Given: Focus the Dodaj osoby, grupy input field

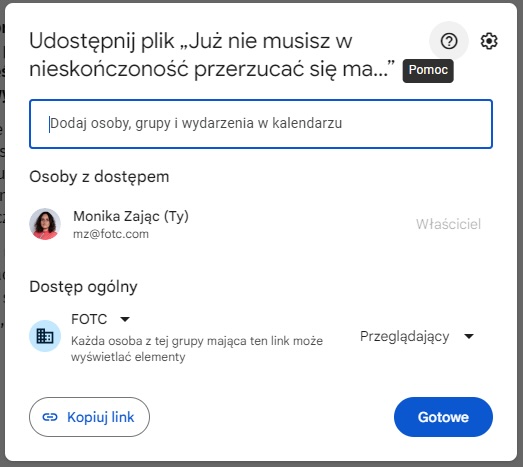Looking at the screenshot, I should [x=260, y=124].
